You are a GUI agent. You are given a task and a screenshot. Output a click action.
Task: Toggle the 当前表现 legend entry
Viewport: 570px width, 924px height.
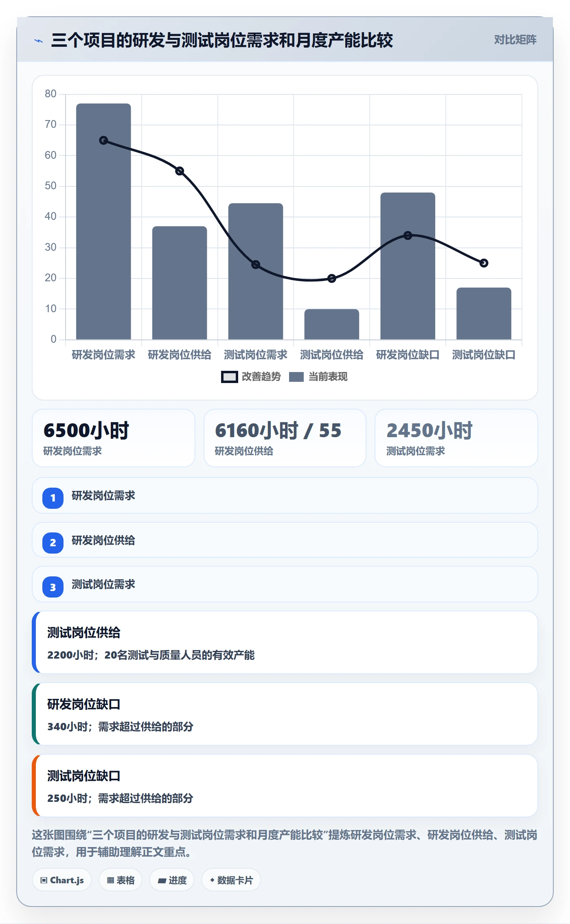pos(318,377)
